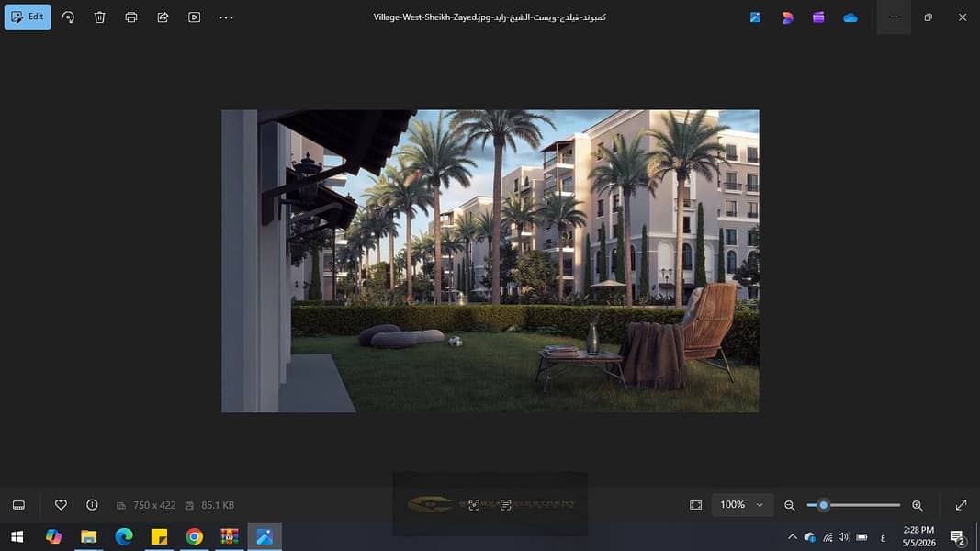Select the Photos app on the taskbar

pos(265,536)
